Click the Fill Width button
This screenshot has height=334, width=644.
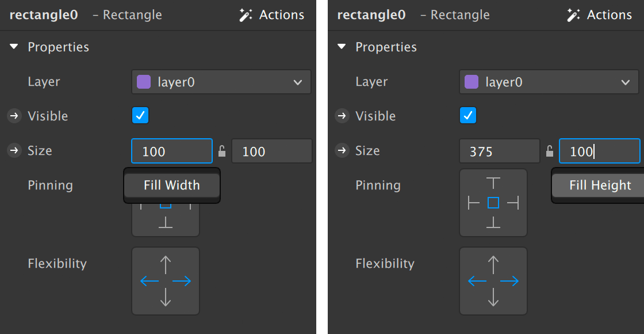click(x=171, y=185)
